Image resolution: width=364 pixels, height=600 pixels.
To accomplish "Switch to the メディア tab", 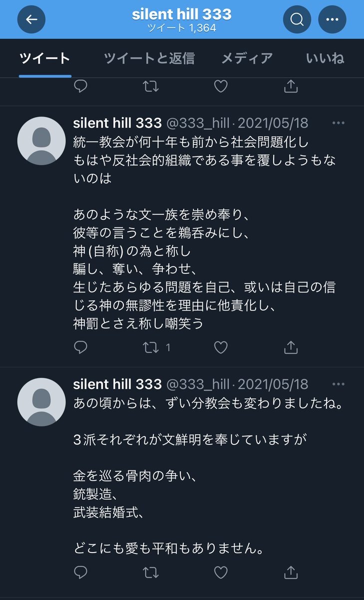I will [247, 58].
